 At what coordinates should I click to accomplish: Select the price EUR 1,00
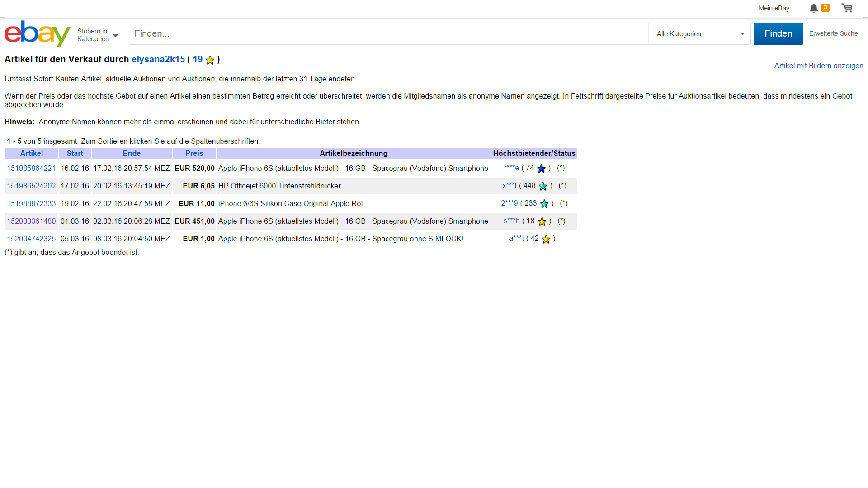click(x=198, y=239)
